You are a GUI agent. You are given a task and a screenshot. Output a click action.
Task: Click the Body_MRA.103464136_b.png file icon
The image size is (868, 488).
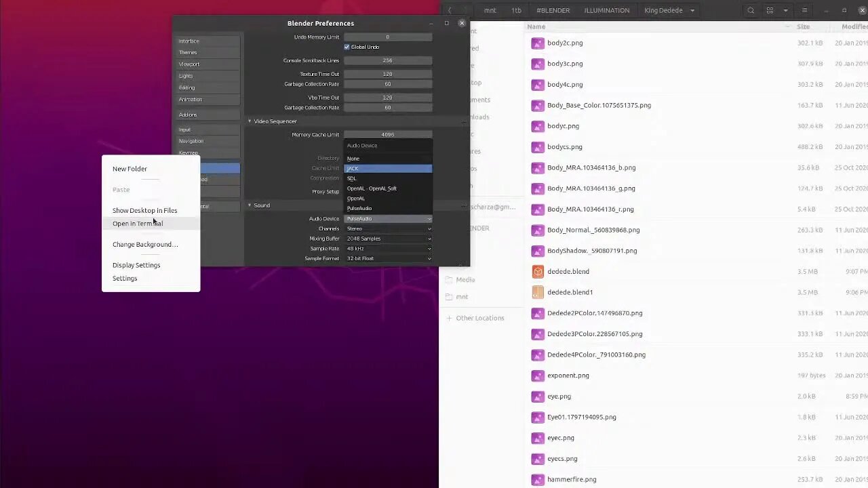coord(538,168)
